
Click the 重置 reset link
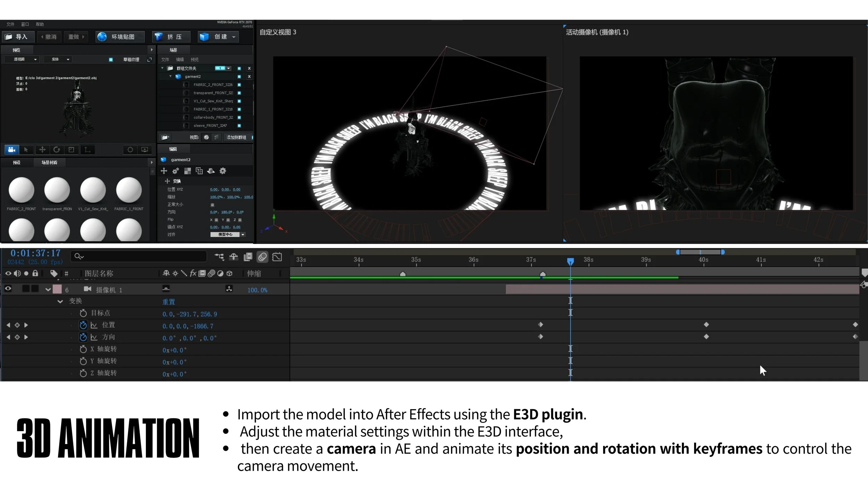click(168, 302)
